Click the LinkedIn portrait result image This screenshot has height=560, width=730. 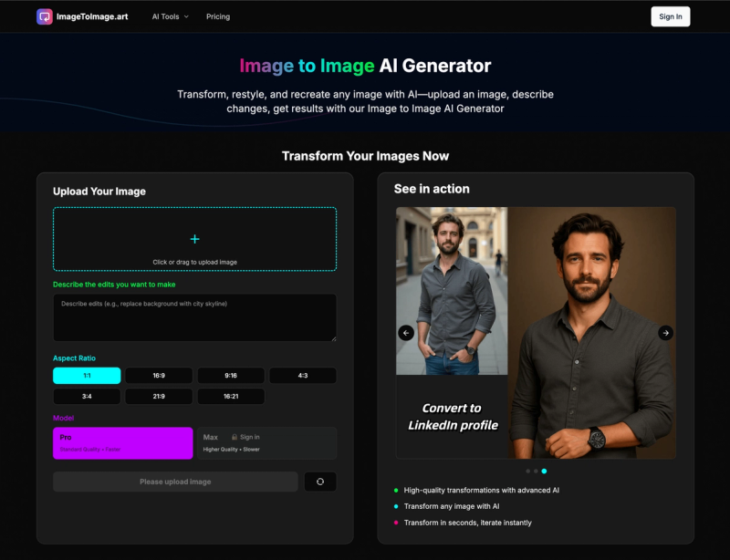[x=591, y=333]
